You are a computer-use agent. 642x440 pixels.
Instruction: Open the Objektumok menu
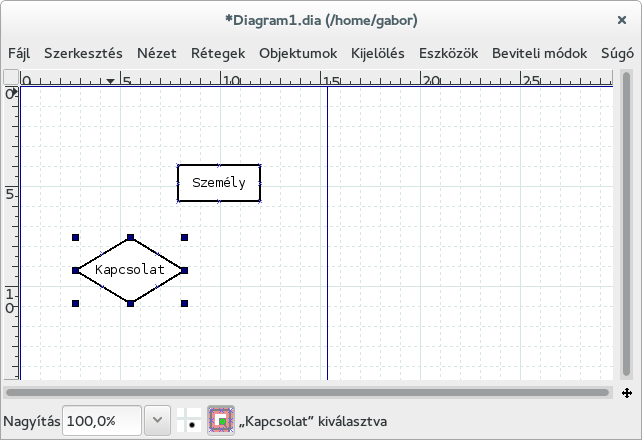(298, 53)
